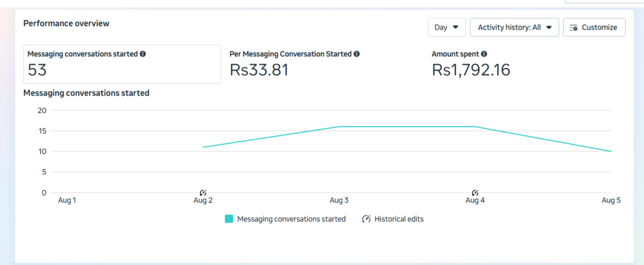Click info icon beside Amount spent

pos(484,54)
